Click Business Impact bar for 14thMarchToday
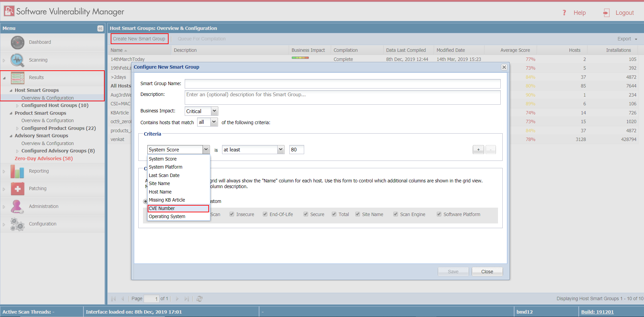Screen dimensions: 644x317 tap(300, 58)
